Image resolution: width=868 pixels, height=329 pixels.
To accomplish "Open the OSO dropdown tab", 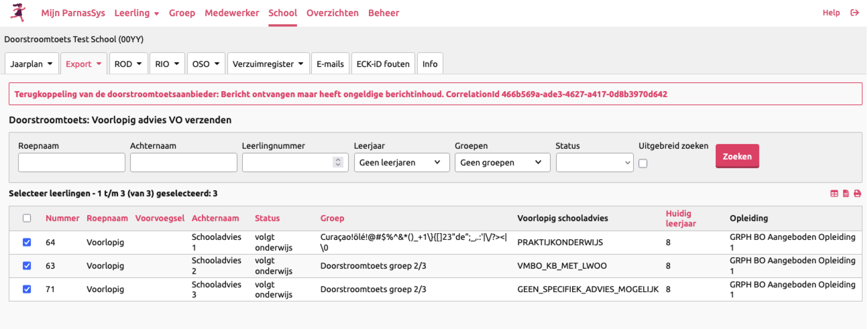I will (x=206, y=64).
